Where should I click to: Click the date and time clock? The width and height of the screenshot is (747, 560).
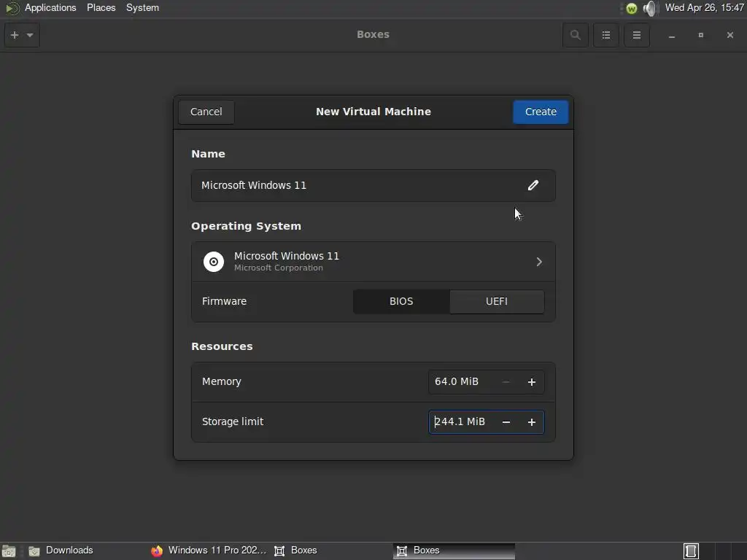coord(705,7)
